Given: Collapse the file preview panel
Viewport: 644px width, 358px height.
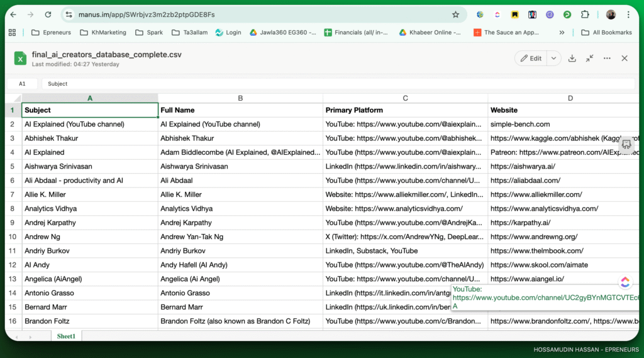Looking at the screenshot, I should point(589,59).
